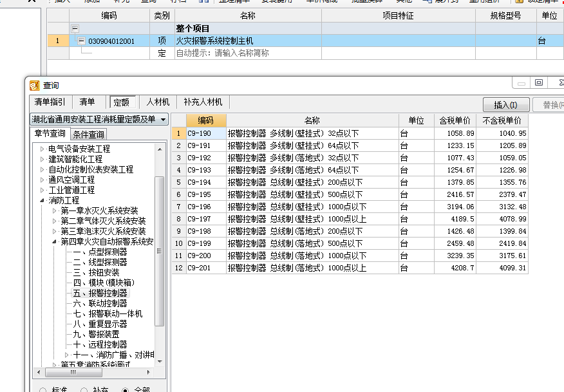Click 项目特征 column header in main table
The image size is (564, 392).
[x=398, y=15]
